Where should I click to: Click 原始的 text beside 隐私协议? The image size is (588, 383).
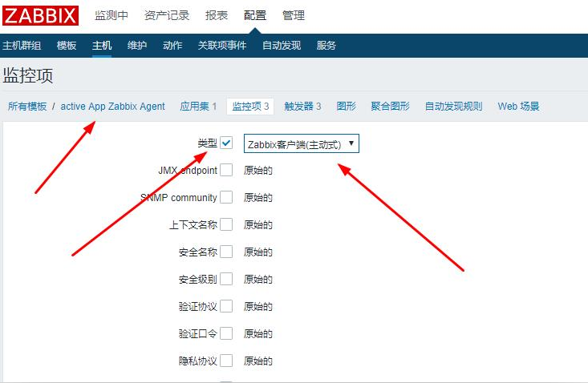click(x=258, y=361)
